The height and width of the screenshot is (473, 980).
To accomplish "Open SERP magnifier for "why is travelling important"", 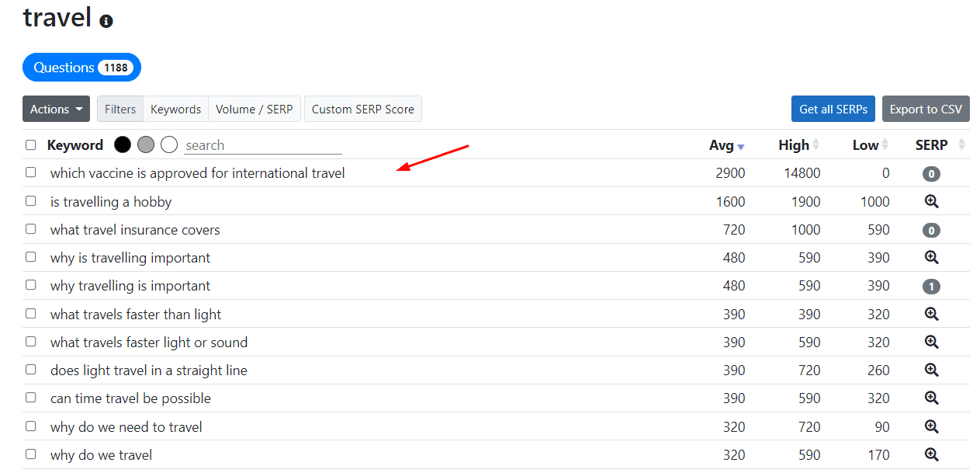I will [932, 257].
